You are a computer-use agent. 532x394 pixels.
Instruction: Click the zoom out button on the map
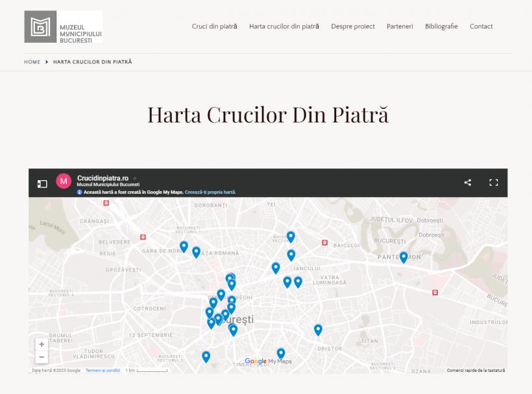(42, 356)
